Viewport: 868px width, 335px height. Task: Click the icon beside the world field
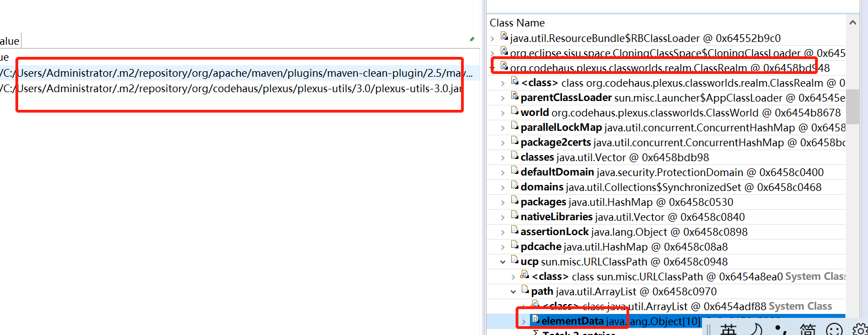(x=515, y=111)
